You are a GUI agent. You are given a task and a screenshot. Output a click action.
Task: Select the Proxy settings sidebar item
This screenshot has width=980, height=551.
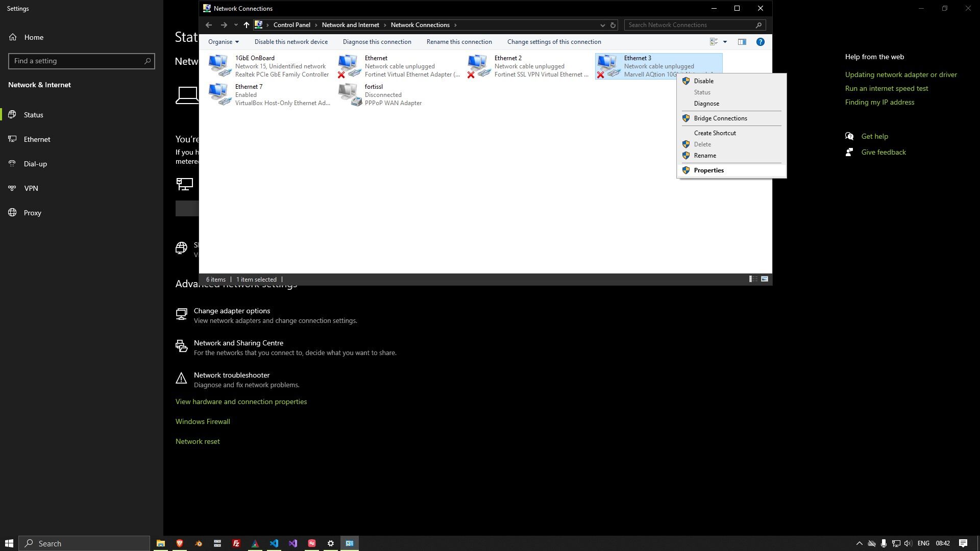[x=32, y=213]
